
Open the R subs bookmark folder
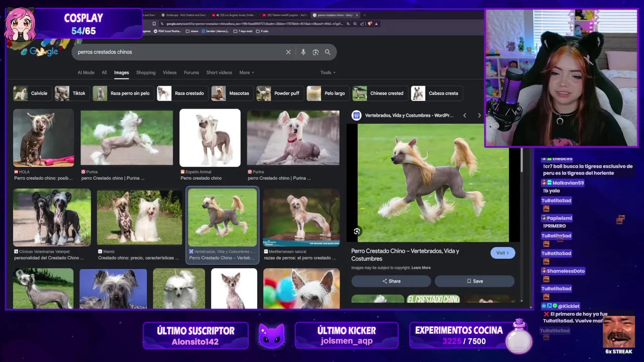[x=262, y=31]
